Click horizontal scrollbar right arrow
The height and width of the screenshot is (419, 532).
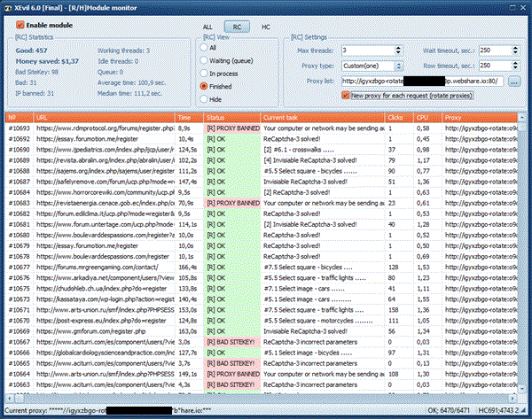(513, 398)
